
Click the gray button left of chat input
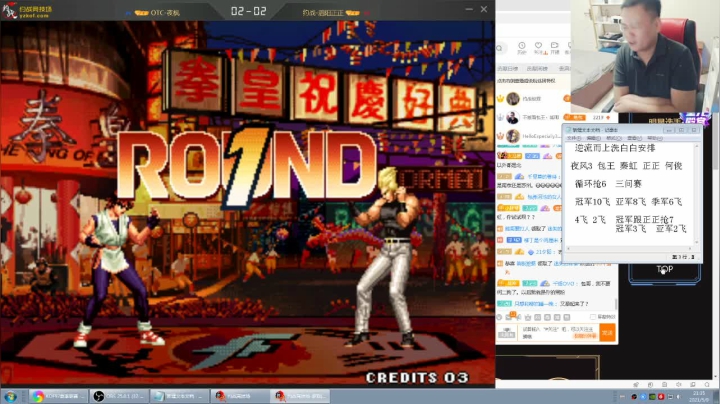point(507,333)
